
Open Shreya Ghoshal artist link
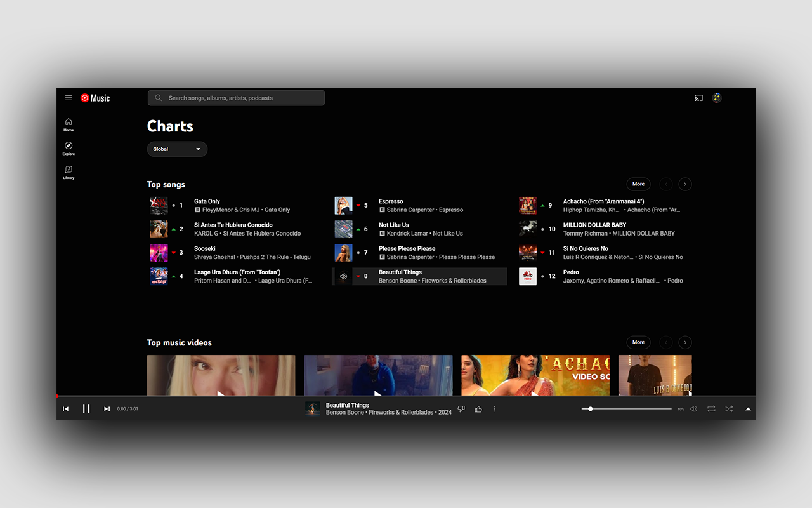coord(214,257)
